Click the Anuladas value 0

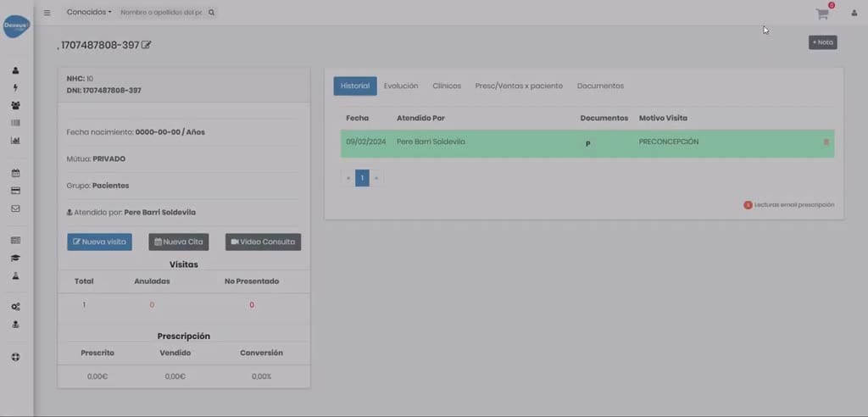coord(152,305)
